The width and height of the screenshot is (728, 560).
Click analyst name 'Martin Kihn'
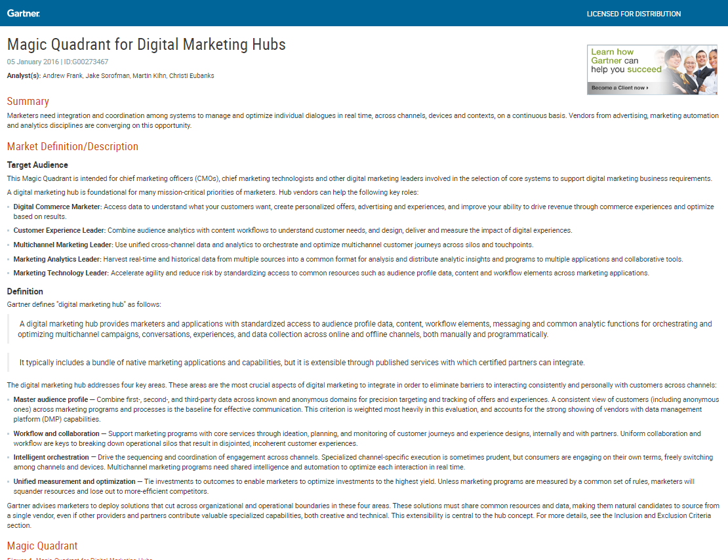tap(150, 75)
